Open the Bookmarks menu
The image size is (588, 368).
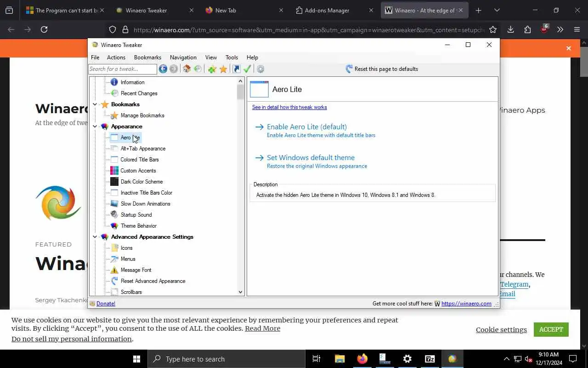(147, 57)
